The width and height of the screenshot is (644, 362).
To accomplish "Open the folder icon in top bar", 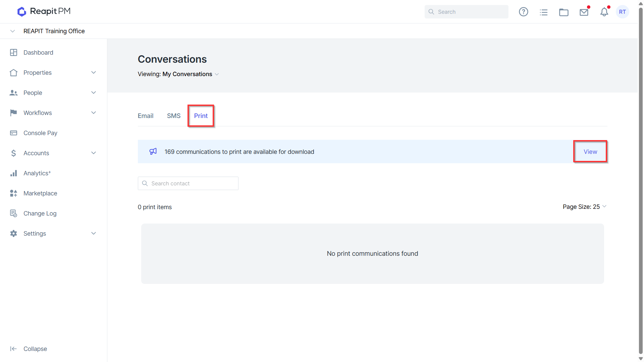I will click(x=563, y=12).
